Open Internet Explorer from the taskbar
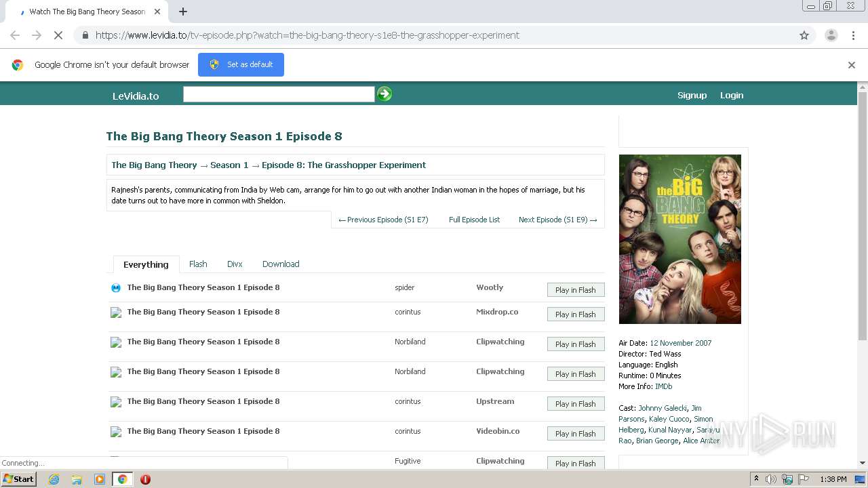Screen dimensions: 868x488 pyautogui.click(x=54, y=479)
